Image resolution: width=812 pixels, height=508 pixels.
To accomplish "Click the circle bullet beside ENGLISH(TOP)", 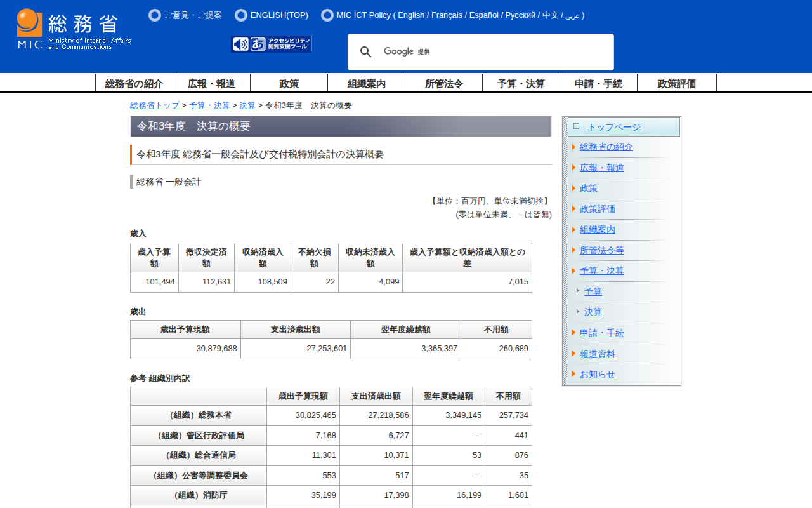I will click(241, 15).
